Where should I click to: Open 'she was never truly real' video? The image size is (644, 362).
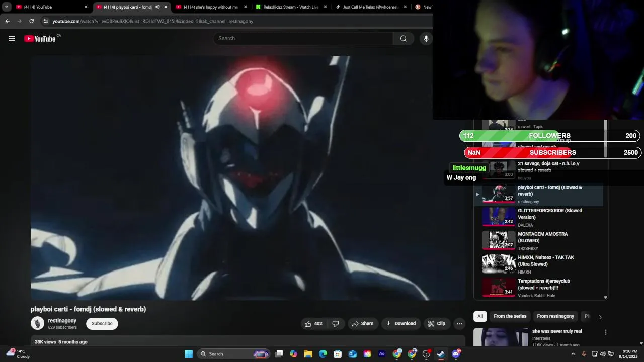(x=557, y=332)
